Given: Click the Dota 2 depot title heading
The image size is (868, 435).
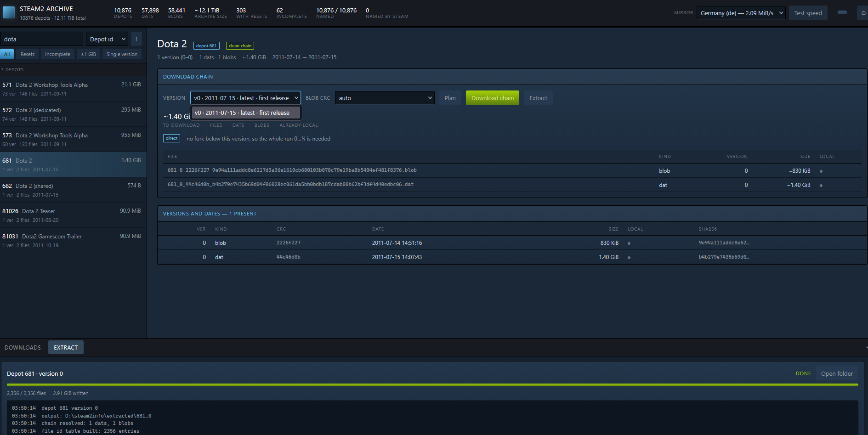Looking at the screenshot, I should 172,44.
